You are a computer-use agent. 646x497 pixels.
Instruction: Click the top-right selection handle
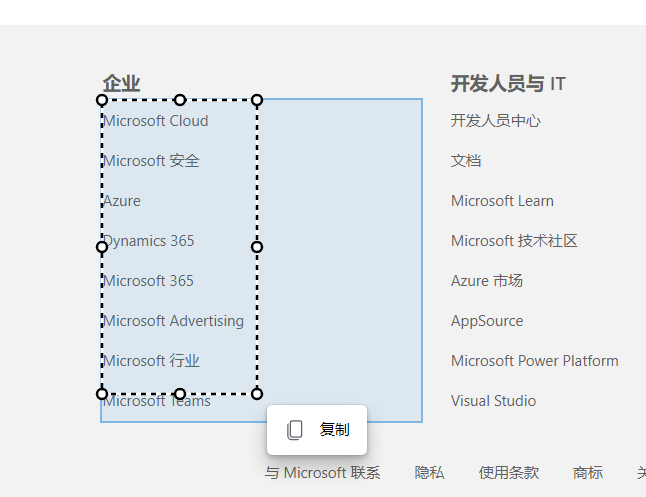click(x=257, y=100)
